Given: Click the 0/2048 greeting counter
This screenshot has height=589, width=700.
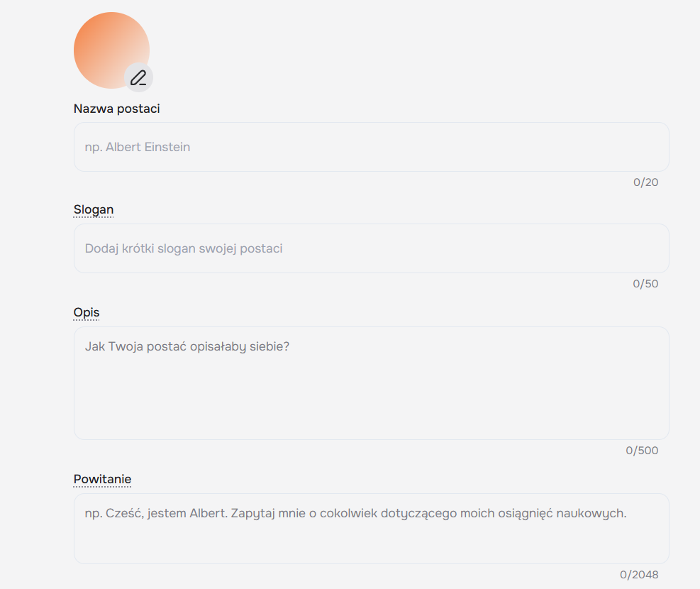Looking at the screenshot, I should coord(639,575).
